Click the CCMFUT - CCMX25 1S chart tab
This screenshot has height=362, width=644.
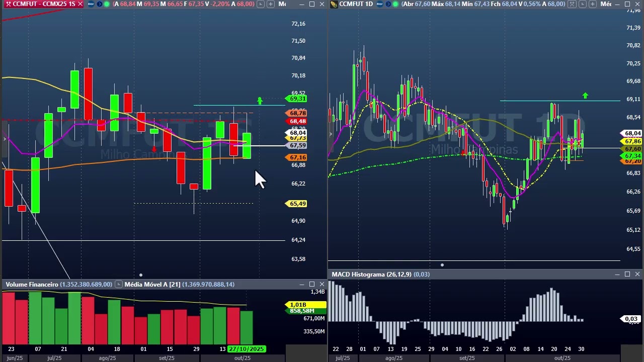click(44, 4)
